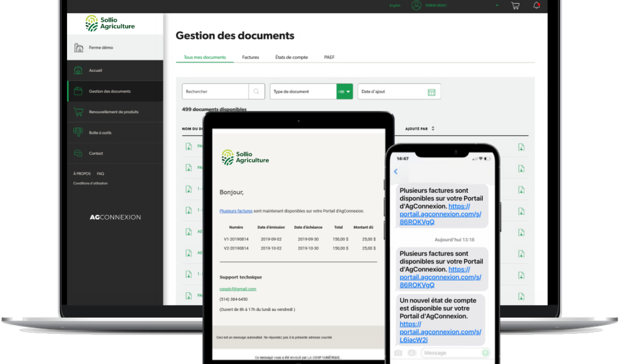The height and width of the screenshot is (364, 630).
Task: Open the shopping cart in the top bar
Action: click(515, 5)
